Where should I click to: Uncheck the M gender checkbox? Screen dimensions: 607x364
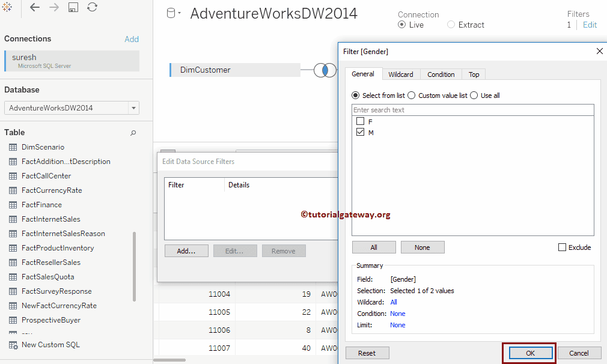[361, 132]
